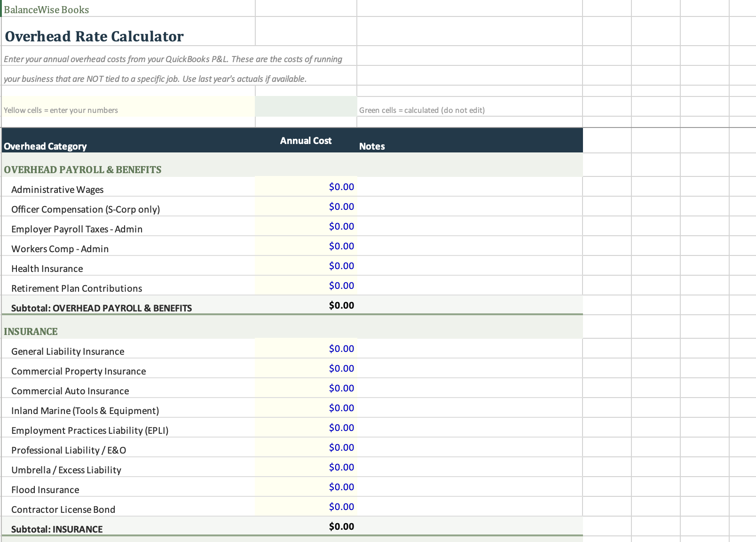
Task: Click the Administrative Wages annual cost cell
Action: pyautogui.click(x=306, y=187)
